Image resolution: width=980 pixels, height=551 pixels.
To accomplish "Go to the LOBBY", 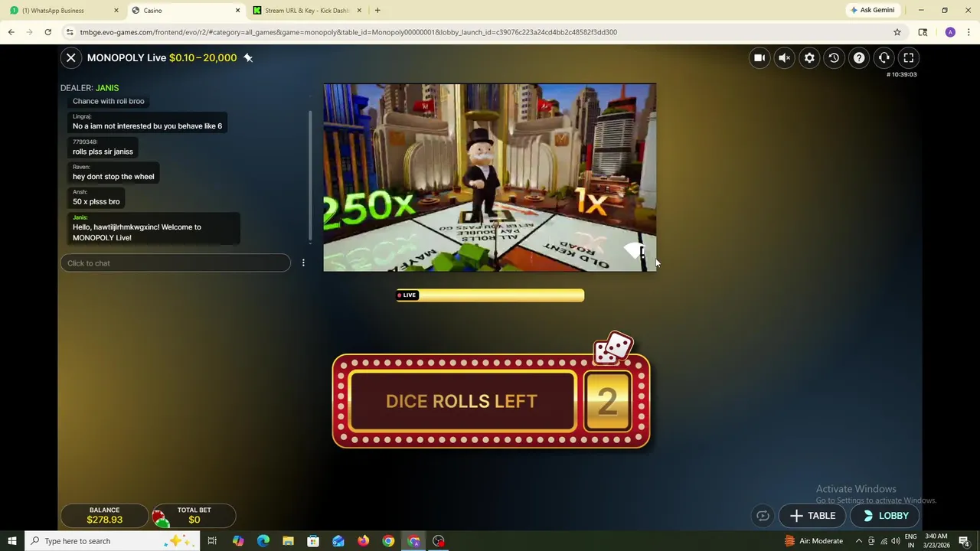I will point(886,516).
